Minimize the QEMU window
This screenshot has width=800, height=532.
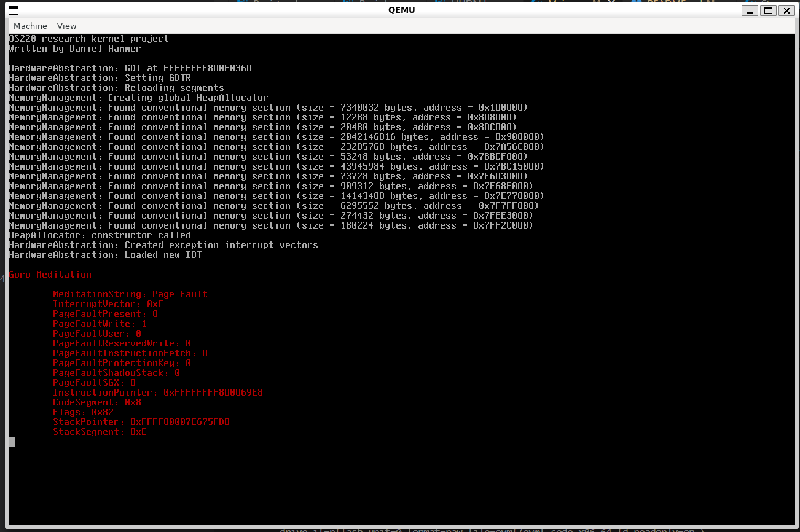point(750,10)
